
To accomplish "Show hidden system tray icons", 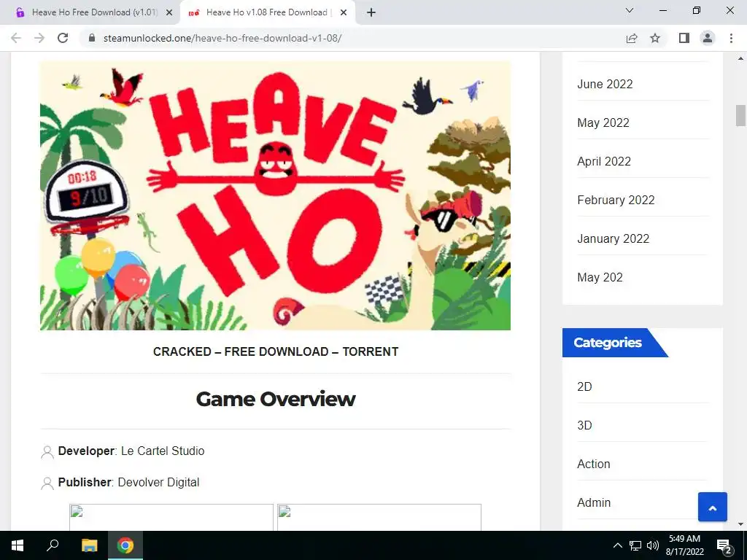I will coord(617,545).
